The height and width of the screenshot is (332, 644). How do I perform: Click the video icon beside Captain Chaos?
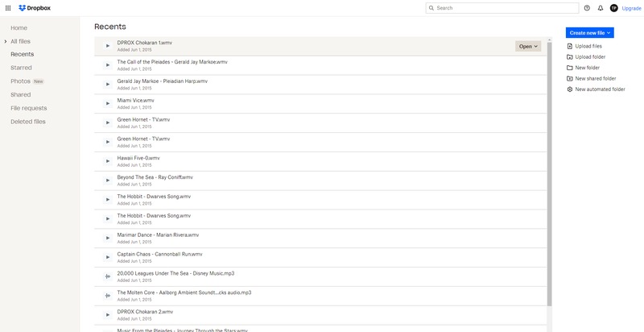point(108,257)
